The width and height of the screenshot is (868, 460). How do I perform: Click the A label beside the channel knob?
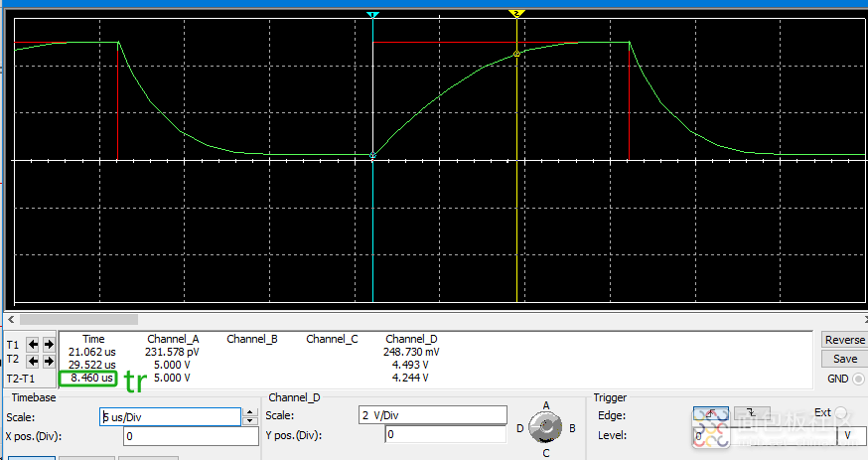pyautogui.click(x=546, y=405)
